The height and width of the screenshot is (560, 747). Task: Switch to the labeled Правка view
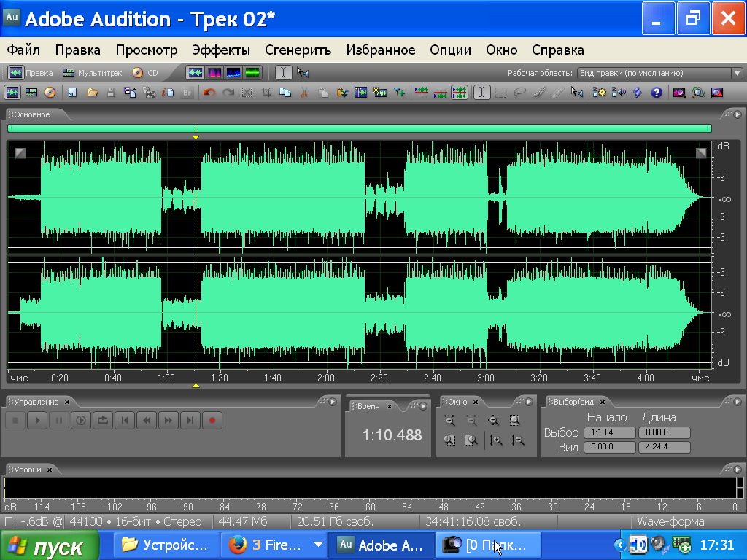pyautogui.click(x=31, y=73)
